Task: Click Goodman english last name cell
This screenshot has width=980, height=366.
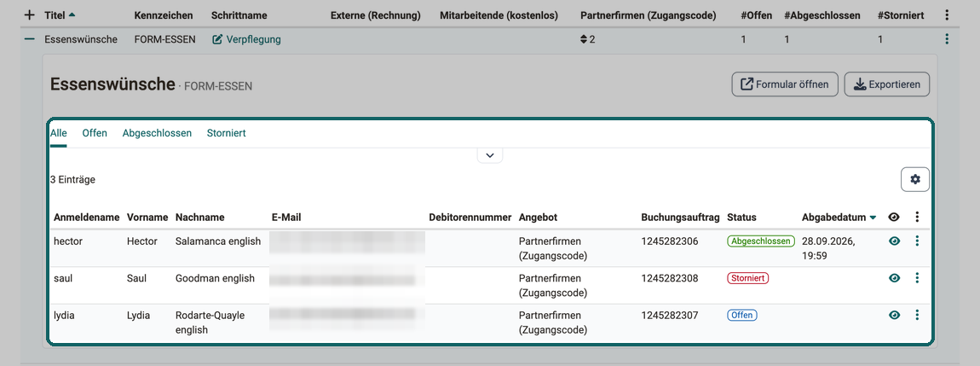Action: coord(215,278)
